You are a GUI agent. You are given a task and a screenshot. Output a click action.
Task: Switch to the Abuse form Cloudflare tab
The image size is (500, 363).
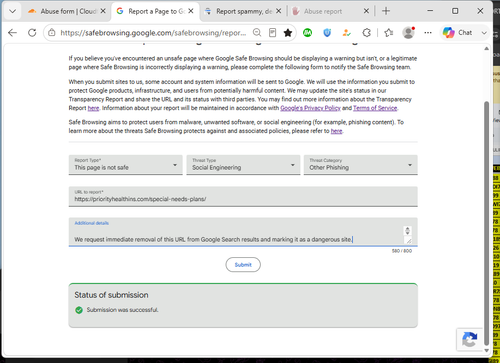[x=67, y=11]
